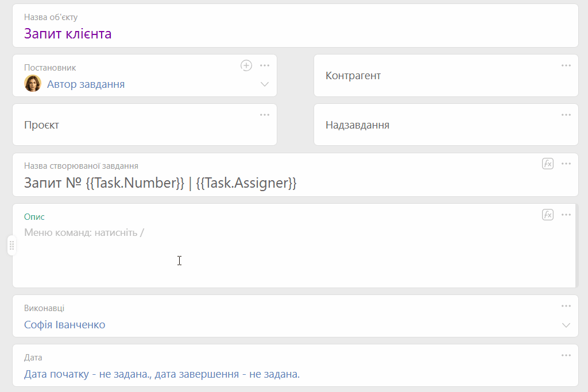Open three-dots menu of Надзавдання field
Image resolution: width=588 pixels, height=392 pixels.
566,115
